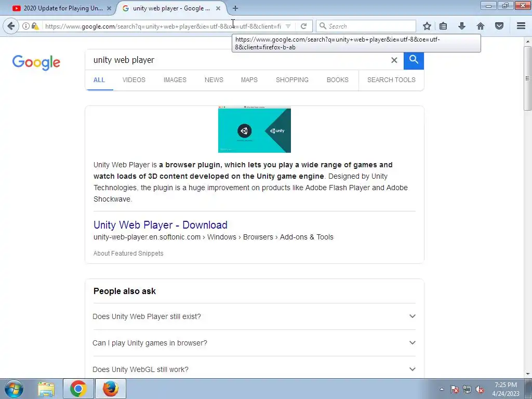Click the scrollbar down arrow

(x=528, y=374)
